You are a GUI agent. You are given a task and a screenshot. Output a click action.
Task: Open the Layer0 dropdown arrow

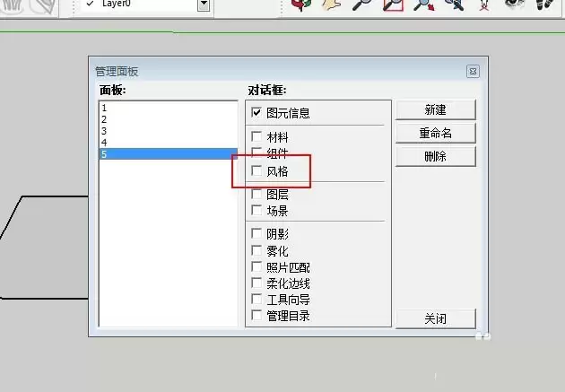204,4
